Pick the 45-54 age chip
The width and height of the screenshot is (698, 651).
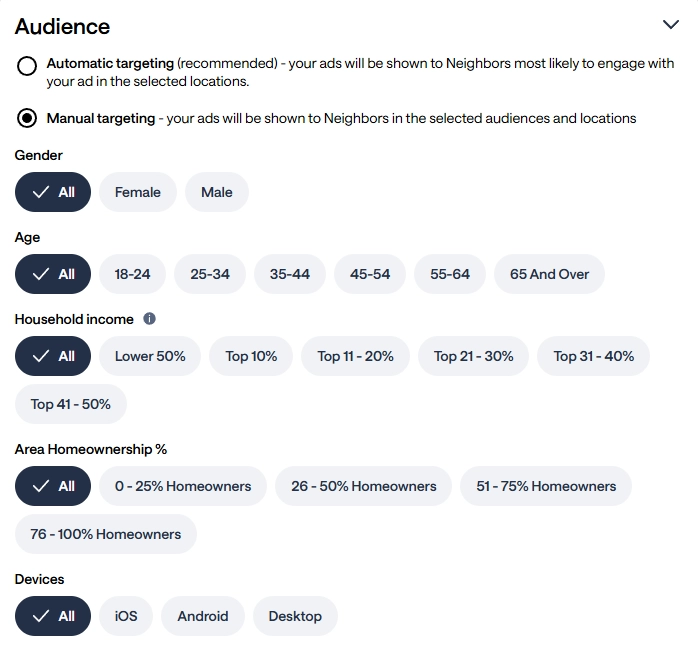coord(370,274)
